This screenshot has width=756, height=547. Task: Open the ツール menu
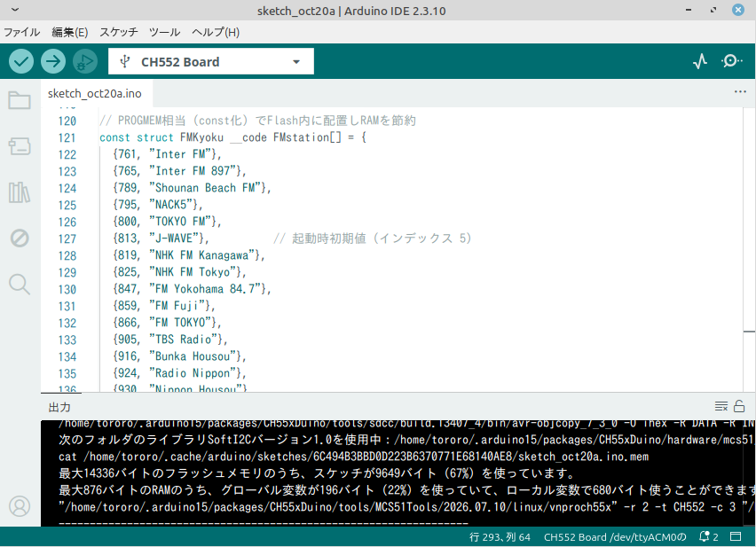click(164, 32)
